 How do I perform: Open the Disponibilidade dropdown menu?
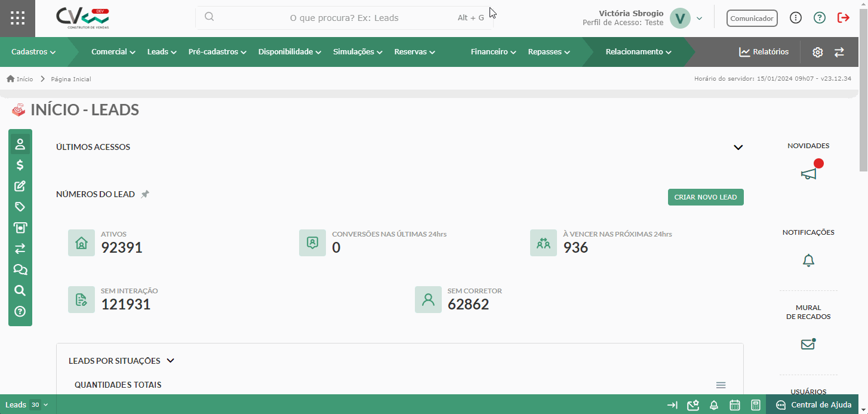pyautogui.click(x=290, y=52)
